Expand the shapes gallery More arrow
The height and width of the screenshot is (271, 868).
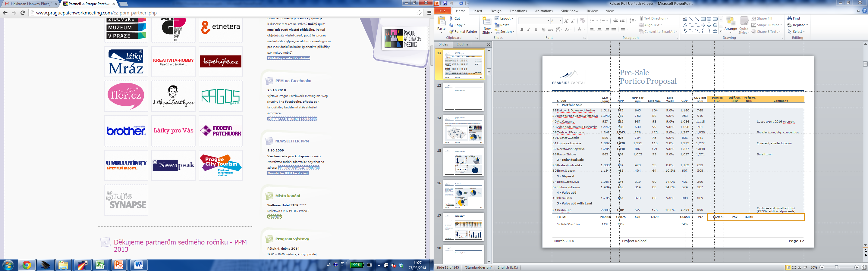(721, 31)
